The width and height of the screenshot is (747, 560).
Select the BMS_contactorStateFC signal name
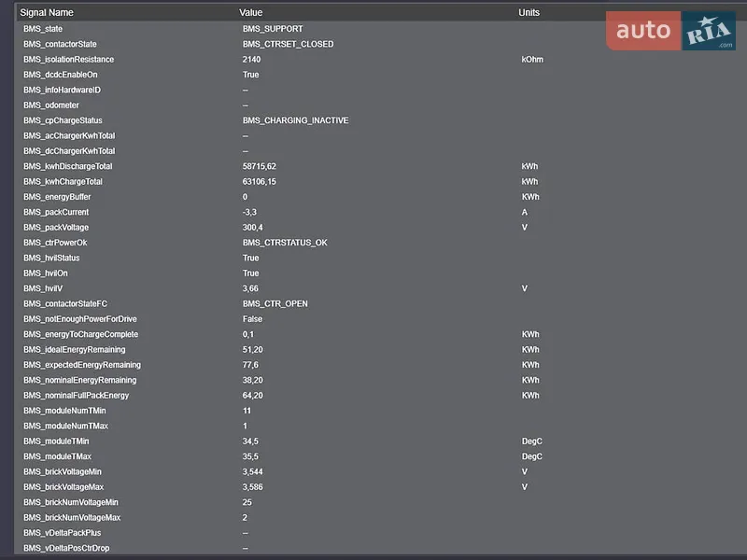click(x=65, y=303)
